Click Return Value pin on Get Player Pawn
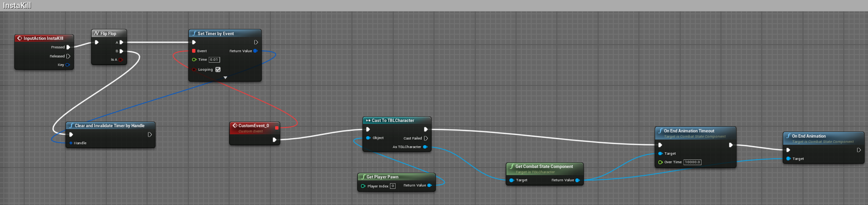This screenshot has width=868, height=205. coord(429,185)
